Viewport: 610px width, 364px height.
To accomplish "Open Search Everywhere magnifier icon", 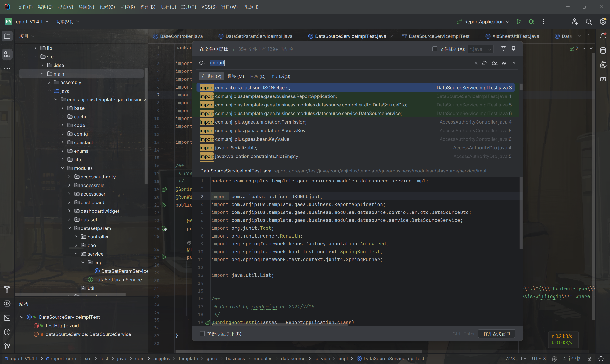I will [x=589, y=22].
